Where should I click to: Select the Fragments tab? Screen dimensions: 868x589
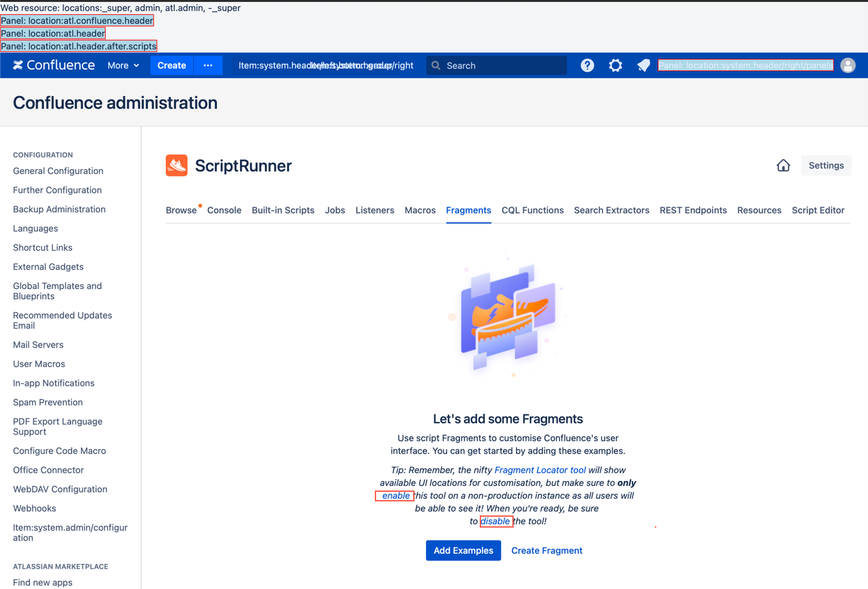468,210
